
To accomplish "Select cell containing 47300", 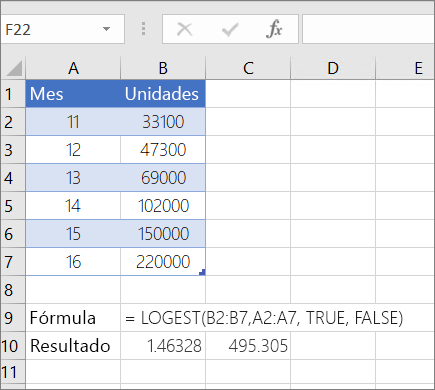I will click(x=163, y=150).
